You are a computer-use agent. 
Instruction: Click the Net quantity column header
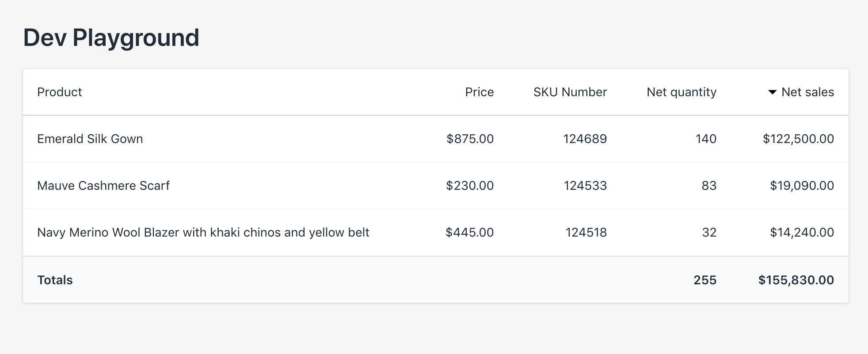click(681, 92)
